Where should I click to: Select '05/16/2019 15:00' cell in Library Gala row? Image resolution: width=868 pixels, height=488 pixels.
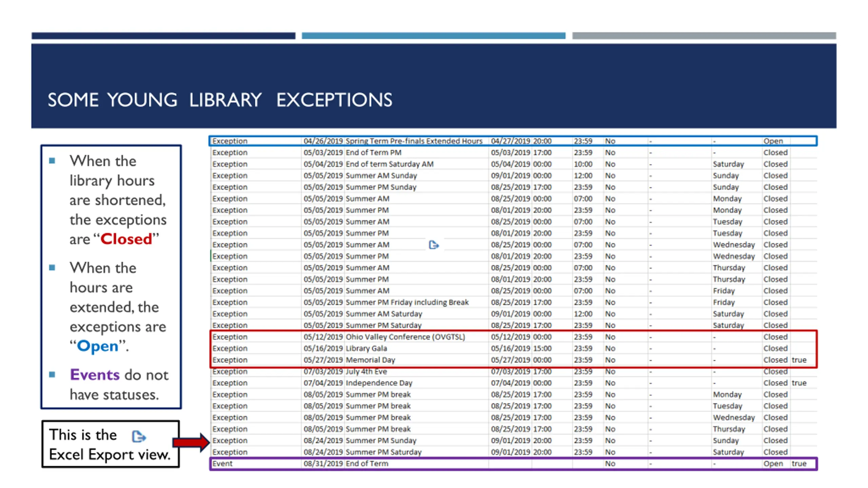coord(521,348)
